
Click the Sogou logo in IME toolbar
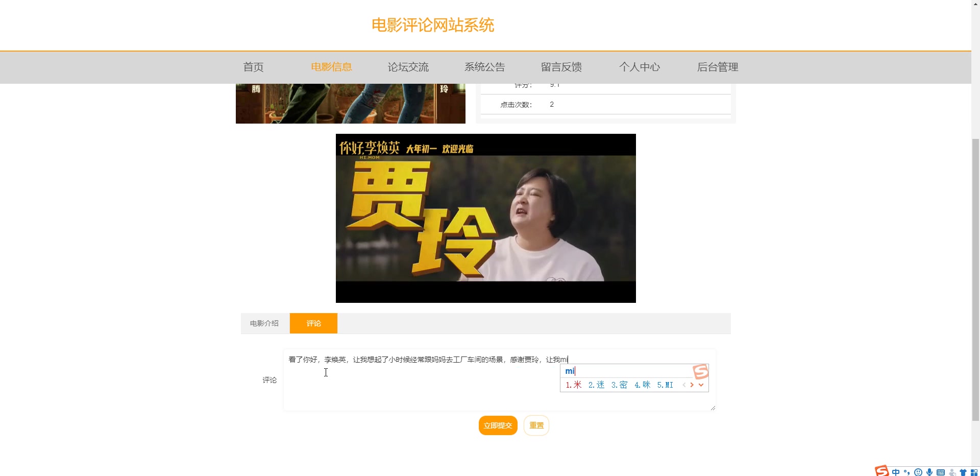[x=881, y=471]
